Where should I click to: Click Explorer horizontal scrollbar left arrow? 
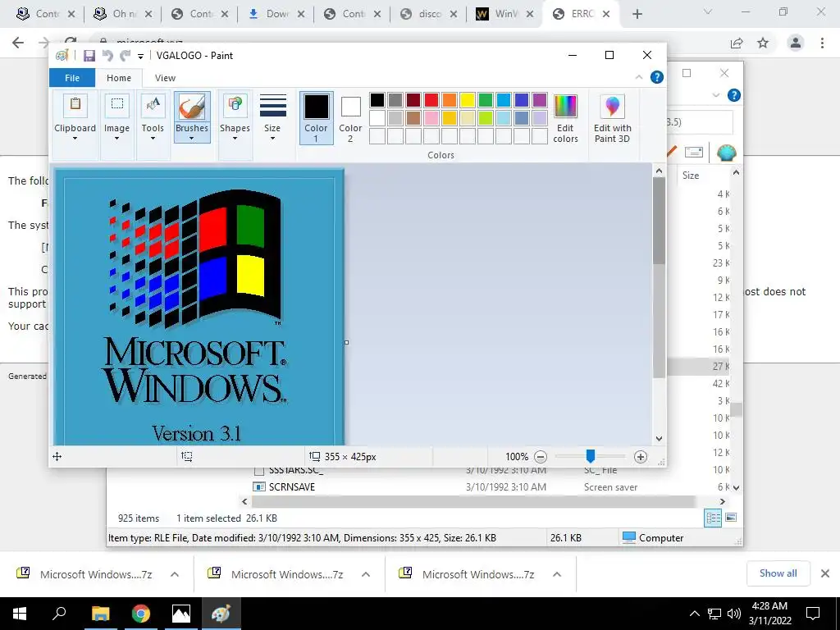(x=244, y=502)
